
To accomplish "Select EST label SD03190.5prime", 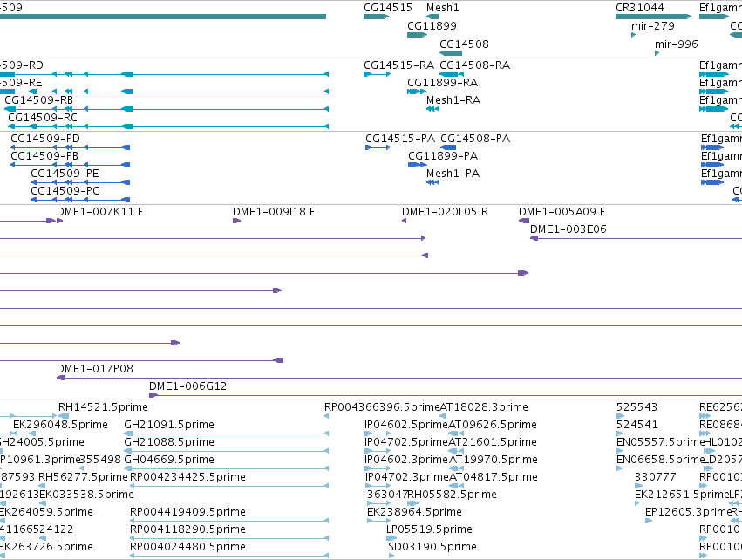I will pyautogui.click(x=432, y=547).
